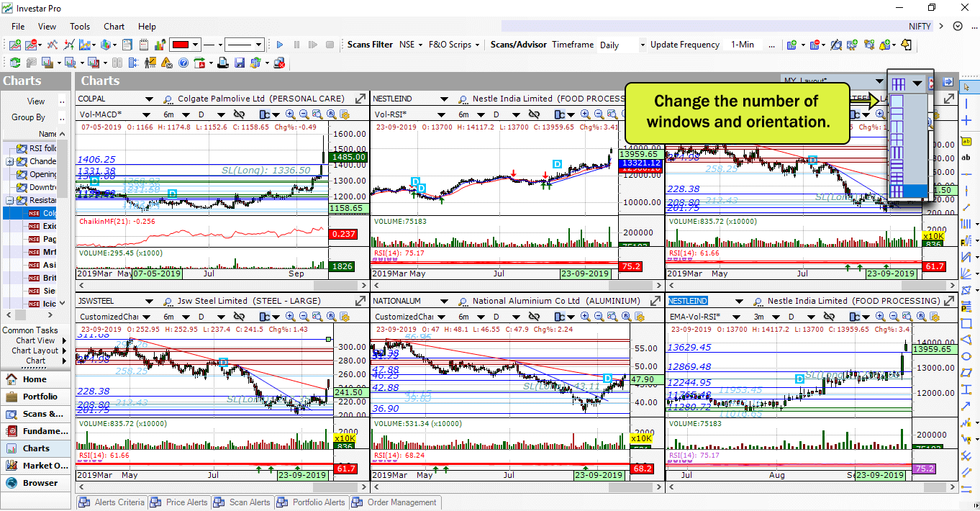The width and height of the screenshot is (980, 511).
Task: Select the four-window grid layout option
Action: pyautogui.click(x=897, y=137)
